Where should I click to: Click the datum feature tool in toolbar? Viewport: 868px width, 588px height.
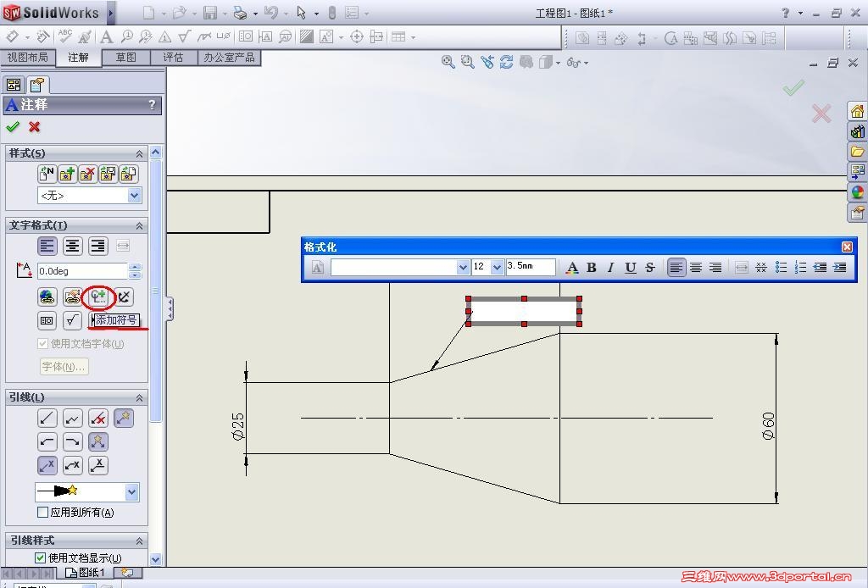(x=265, y=37)
